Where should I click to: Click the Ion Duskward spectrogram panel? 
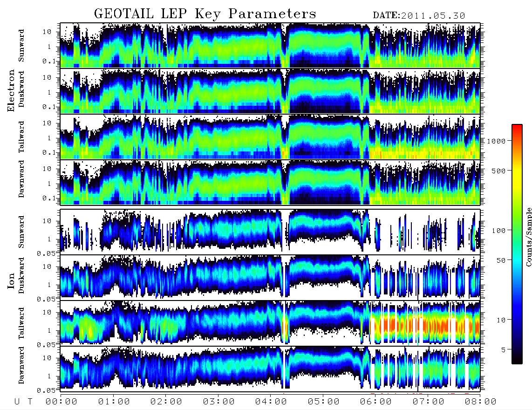click(270, 277)
